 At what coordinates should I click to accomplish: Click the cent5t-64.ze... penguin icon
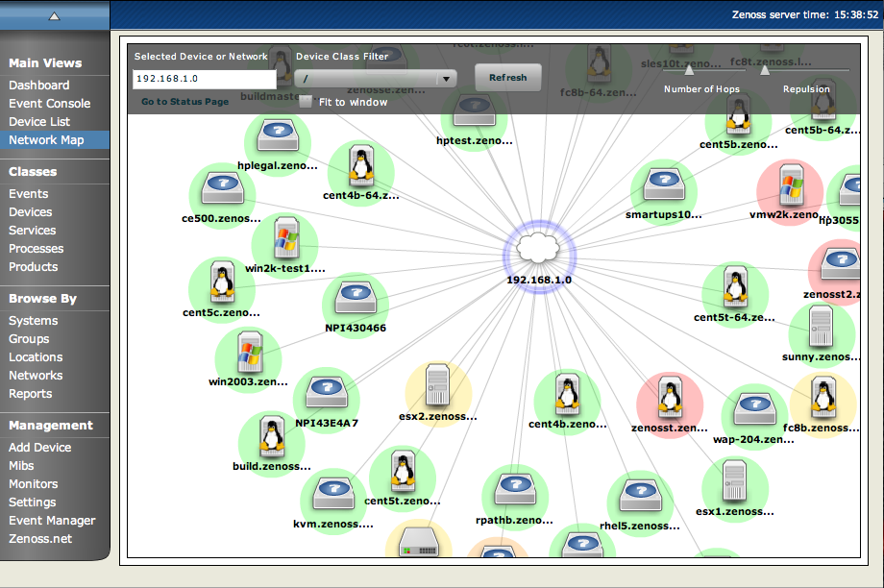(735, 287)
